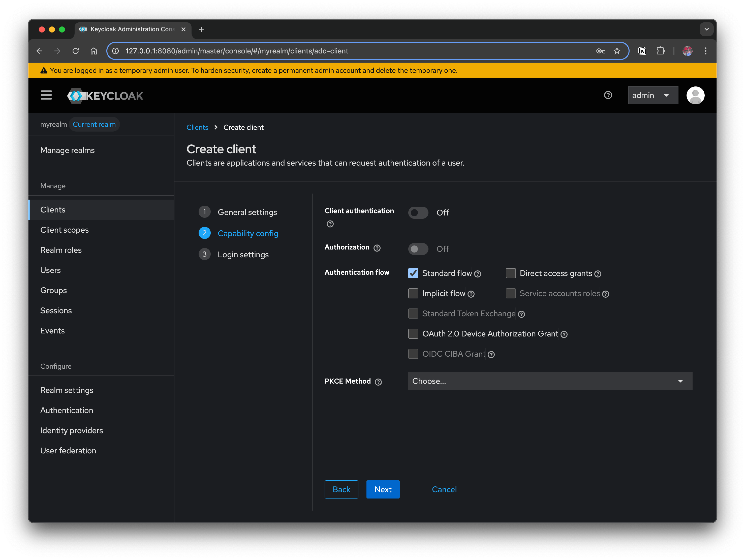Image resolution: width=745 pixels, height=560 pixels.
Task: Open the help icon in the header
Action: (x=608, y=95)
